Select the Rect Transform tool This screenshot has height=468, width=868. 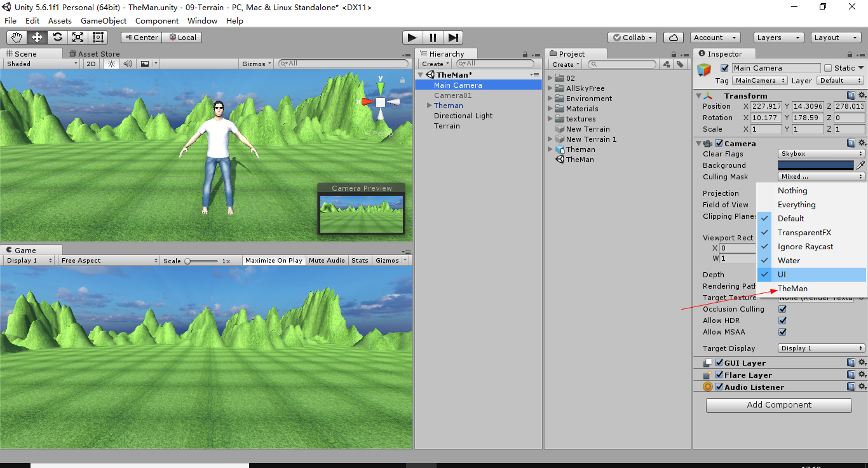point(97,37)
